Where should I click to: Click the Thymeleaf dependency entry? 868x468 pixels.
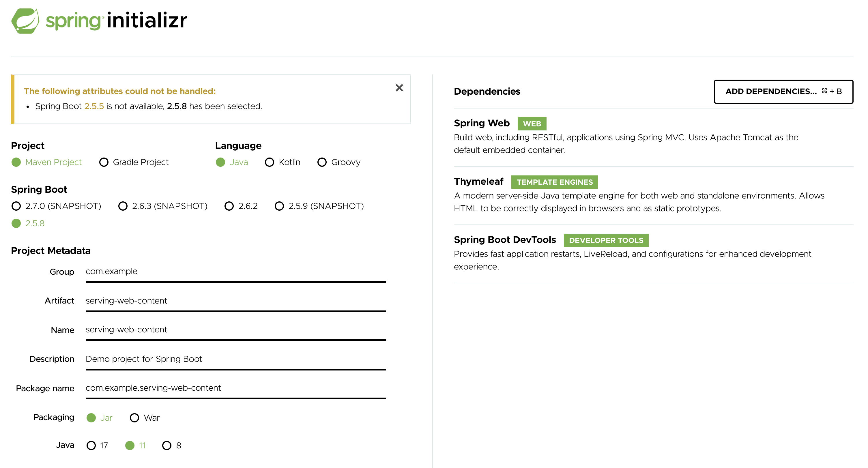(x=654, y=195)
